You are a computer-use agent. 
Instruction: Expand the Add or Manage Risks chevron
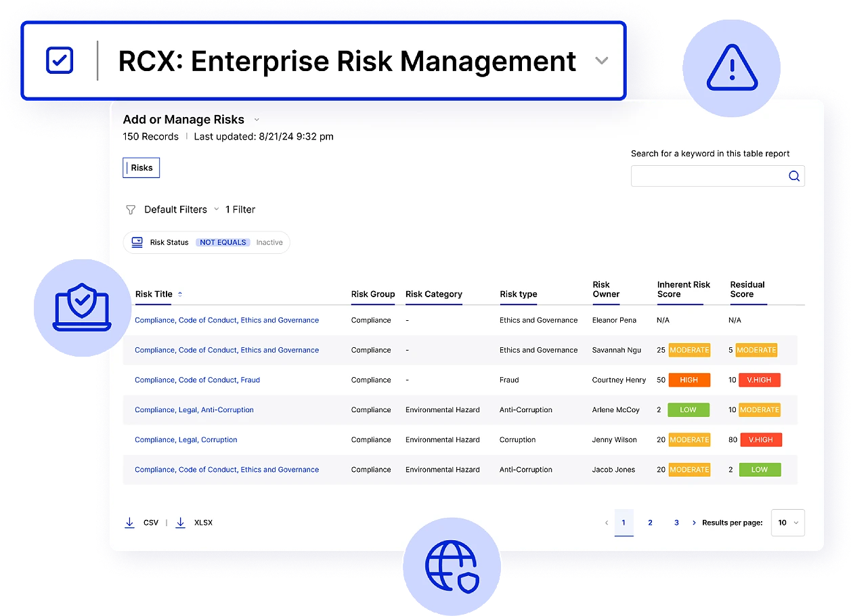[257, 120]
